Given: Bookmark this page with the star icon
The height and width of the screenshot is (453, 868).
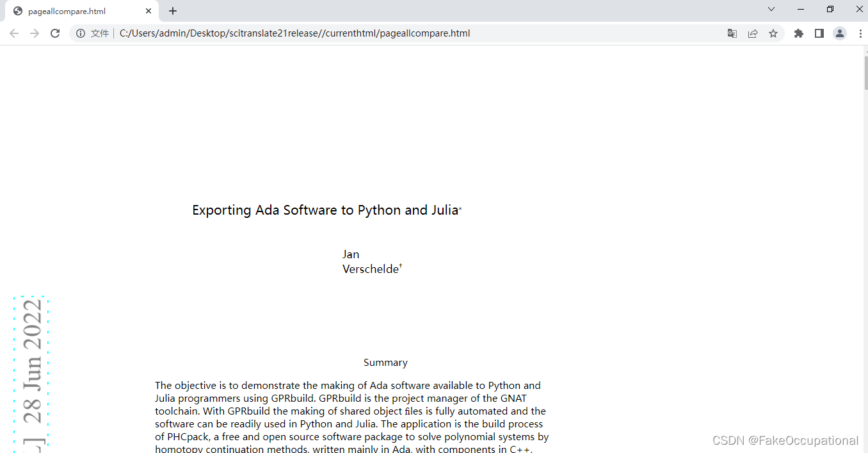Looking at the screenshot, I should tap(773, 33).
